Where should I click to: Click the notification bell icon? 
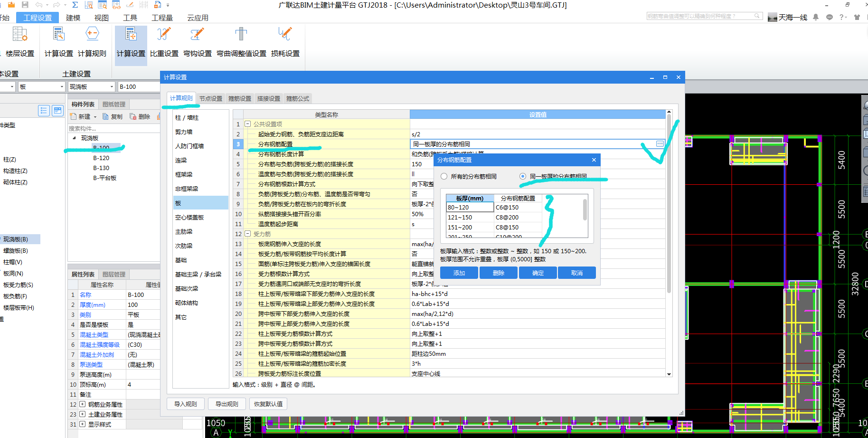click(816, 17)
